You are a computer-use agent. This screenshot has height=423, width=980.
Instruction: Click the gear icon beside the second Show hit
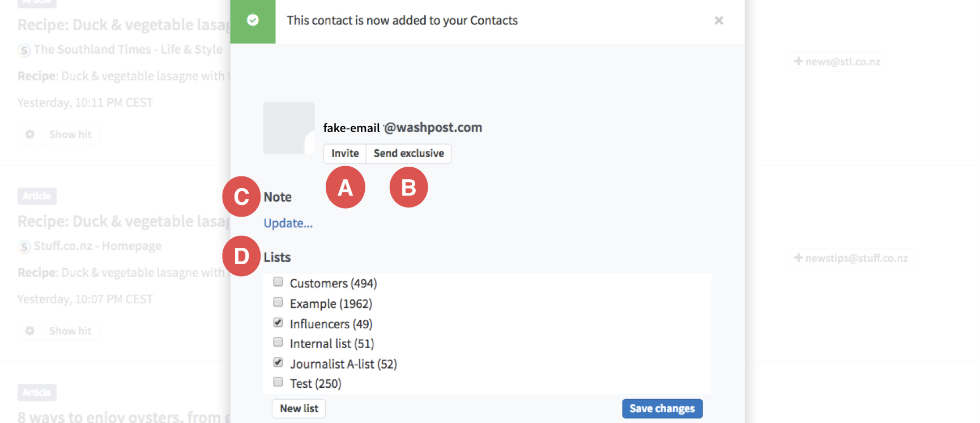click(x=30, y=331)
